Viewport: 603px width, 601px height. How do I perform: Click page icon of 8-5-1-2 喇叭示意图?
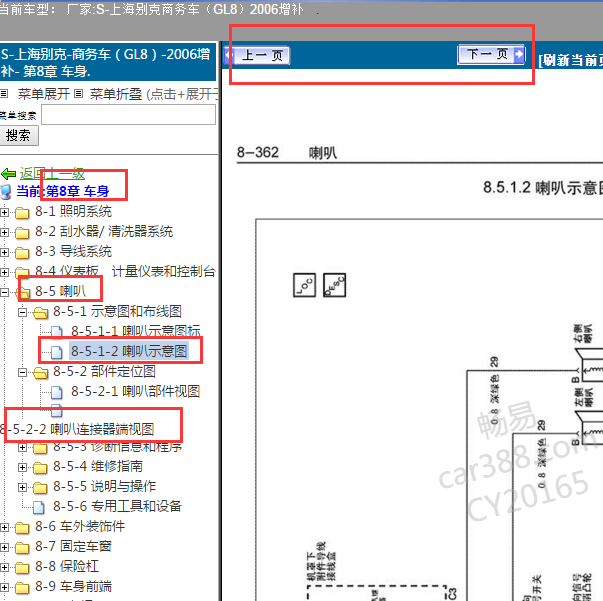tap(57, 351)
